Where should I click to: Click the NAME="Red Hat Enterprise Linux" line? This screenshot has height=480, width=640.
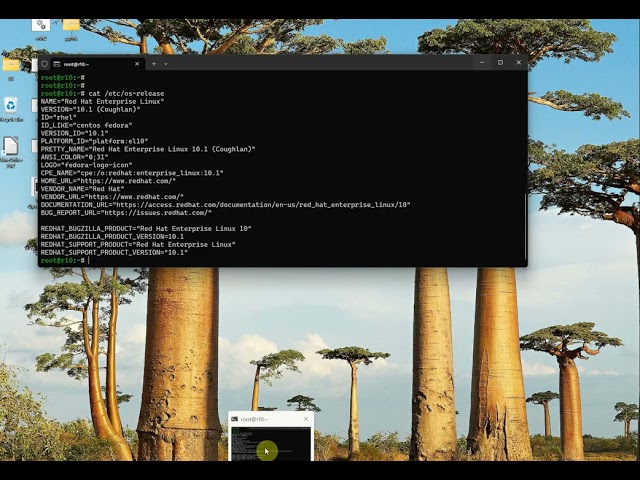click(x=102, y=101)
